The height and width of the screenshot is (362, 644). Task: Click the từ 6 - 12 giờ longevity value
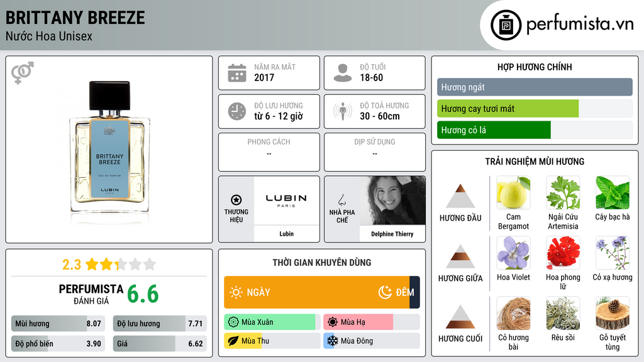pyautogui.click(x=279, y=116)
